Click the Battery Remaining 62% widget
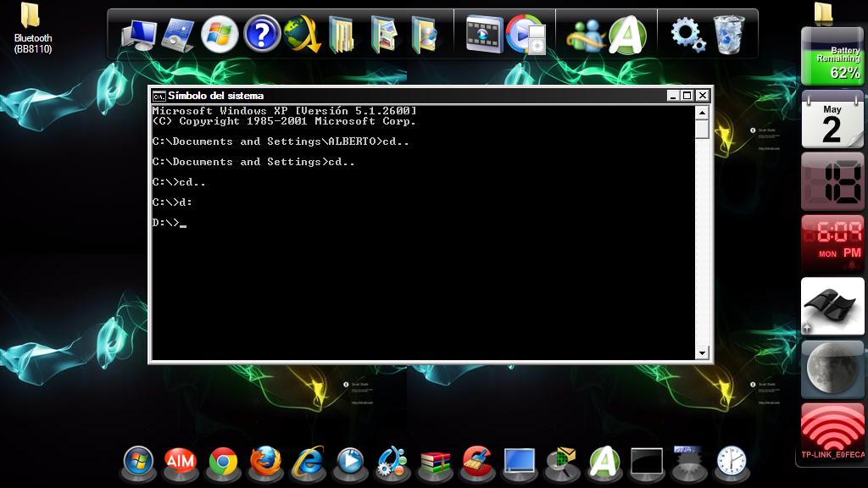The height and width of the screenshot is (488, 868). [x=832, y=57]
